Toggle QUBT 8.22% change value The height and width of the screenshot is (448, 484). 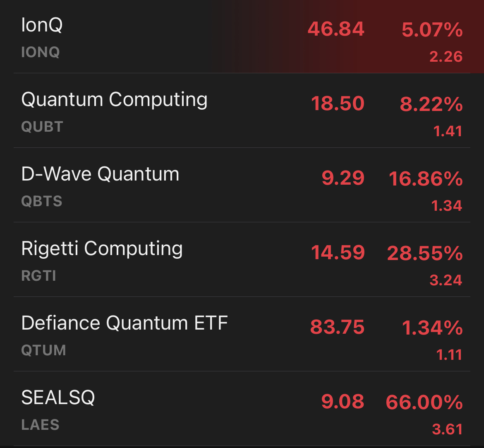coord(431,104)
